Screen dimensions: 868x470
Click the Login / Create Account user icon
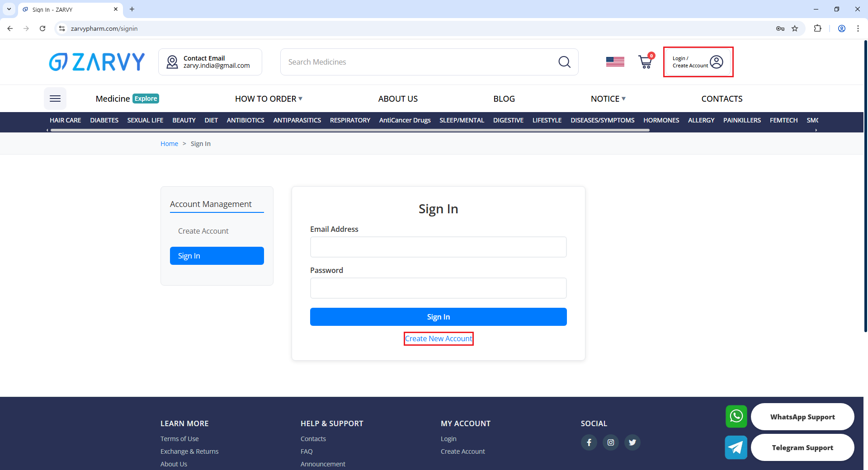pos(717,62)
